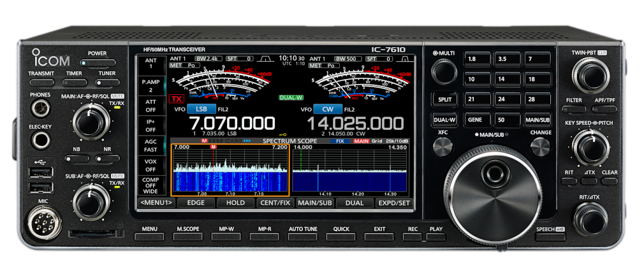Click the SD card slot

click(92, 233)
